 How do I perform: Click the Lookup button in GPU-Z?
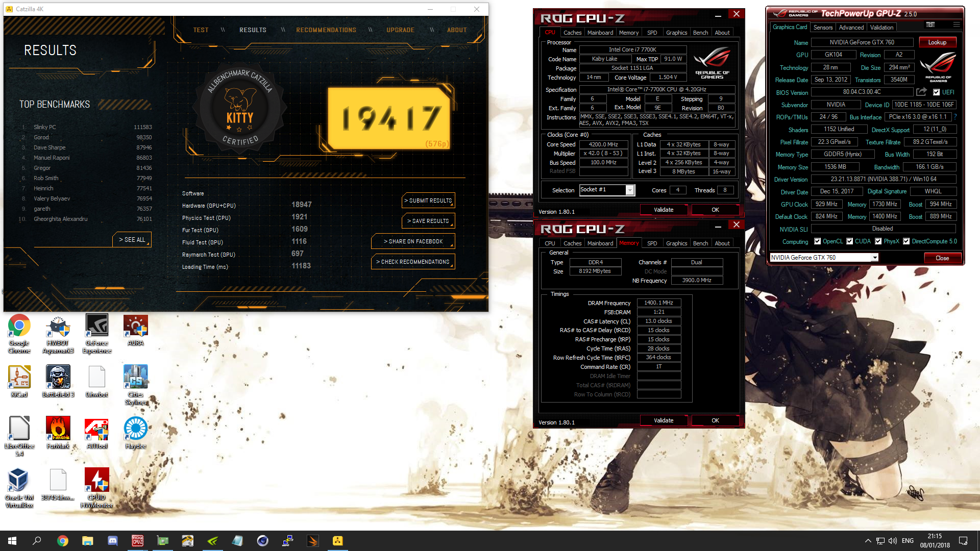click(x=937, y=42)
